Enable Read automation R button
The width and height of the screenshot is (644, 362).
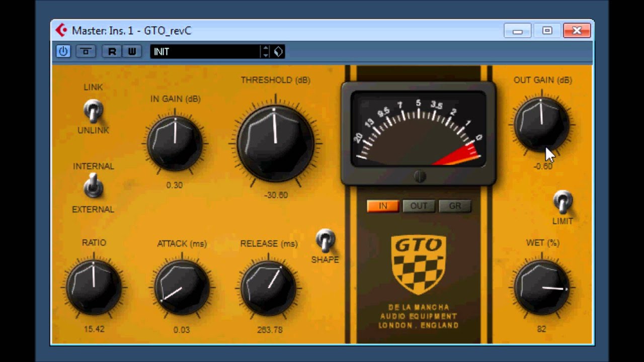click(112, 51)
